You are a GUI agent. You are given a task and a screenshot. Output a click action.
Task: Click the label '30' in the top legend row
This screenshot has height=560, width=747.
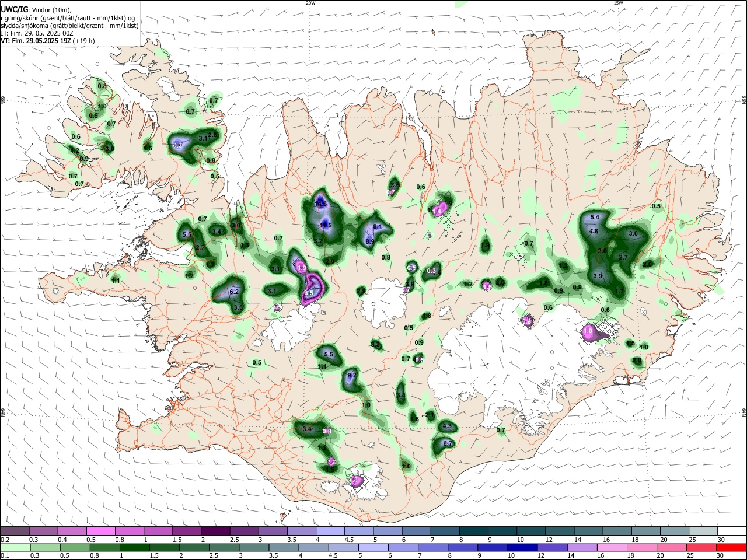click(x=721, y=540)
